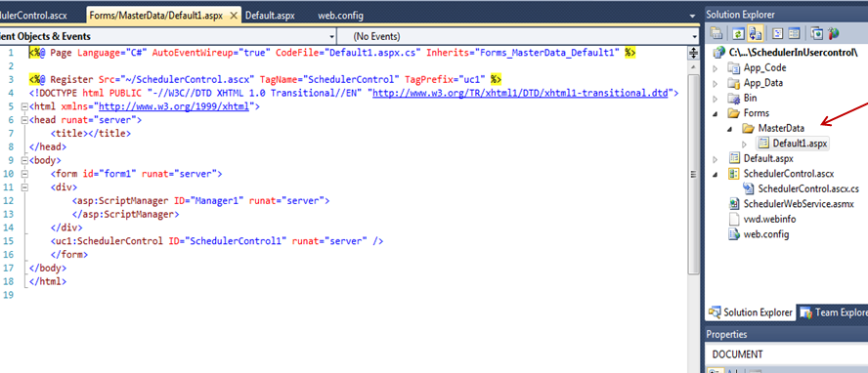Open the Copy Web Site tool icon
868x373 pixels.
816,34
